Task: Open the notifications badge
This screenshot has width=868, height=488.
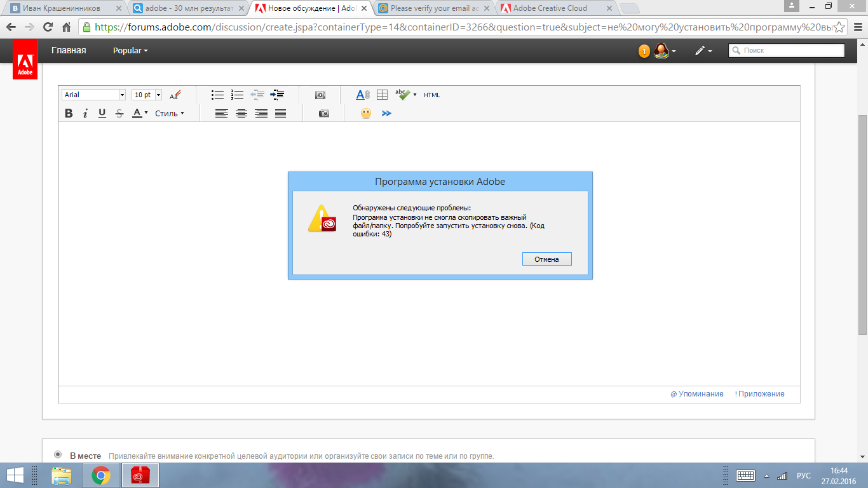Action: 644,51
